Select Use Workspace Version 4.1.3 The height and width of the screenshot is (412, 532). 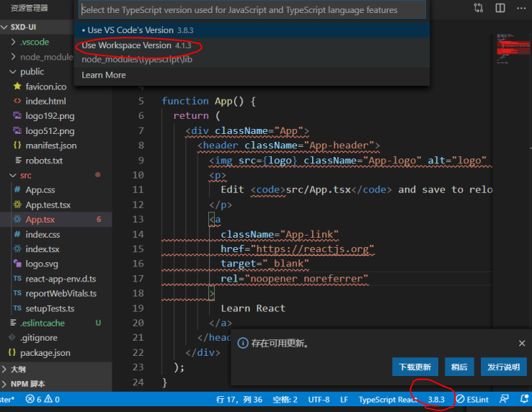click(252, 53)
